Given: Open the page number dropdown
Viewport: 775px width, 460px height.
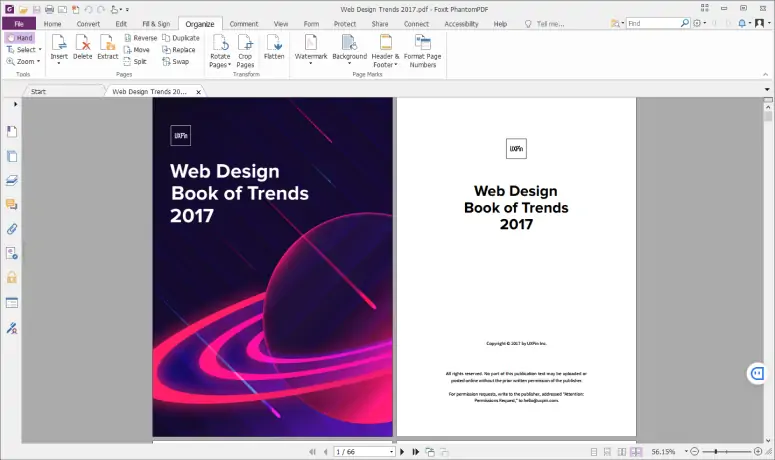Looking at the screenshot, I should click(x=390, y=452).
